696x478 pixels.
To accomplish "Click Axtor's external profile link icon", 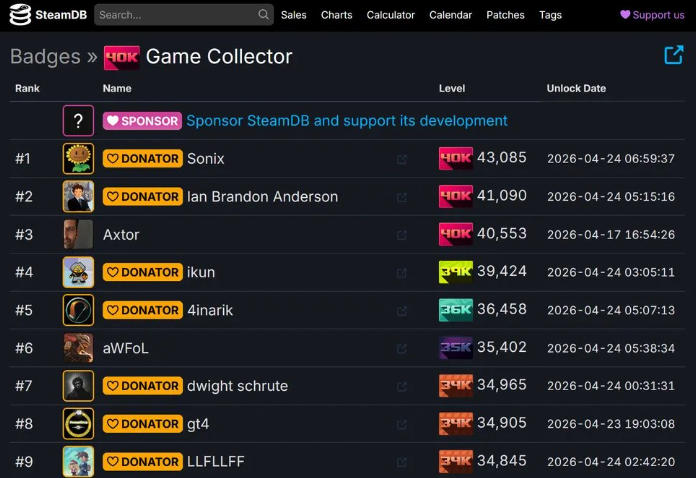I will (x=402, y=235).
